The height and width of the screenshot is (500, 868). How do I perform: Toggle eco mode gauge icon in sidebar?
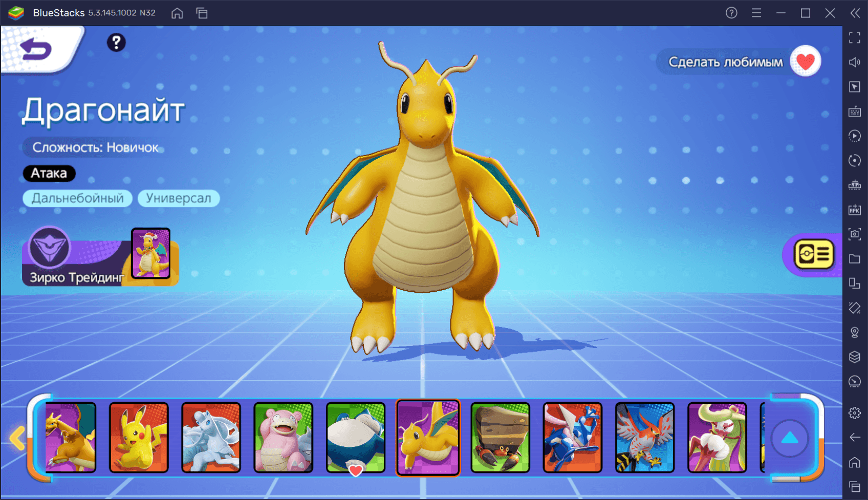pos(855,381)
